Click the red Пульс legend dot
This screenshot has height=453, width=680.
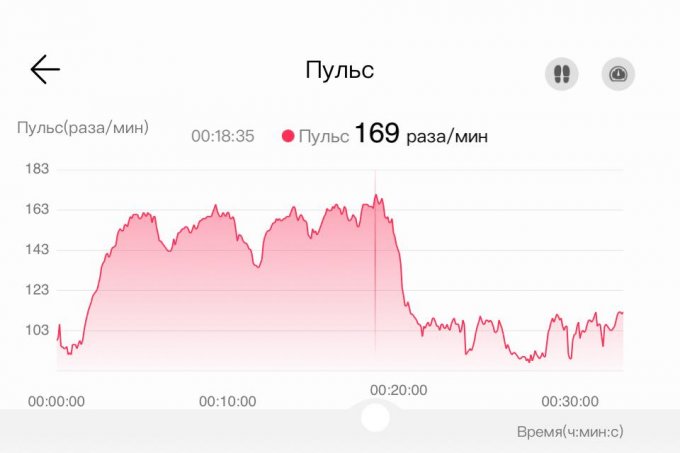tap(288, 135)
